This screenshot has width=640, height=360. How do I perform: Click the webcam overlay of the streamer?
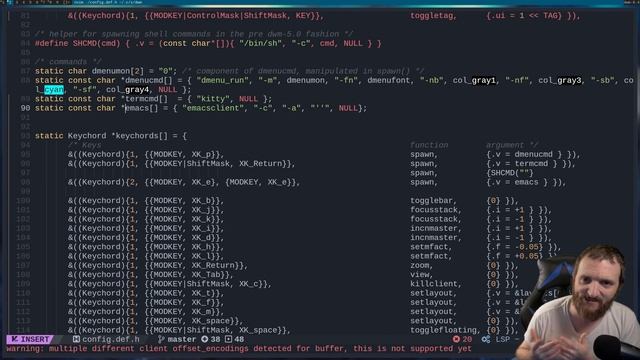click(x=578, y=302)
